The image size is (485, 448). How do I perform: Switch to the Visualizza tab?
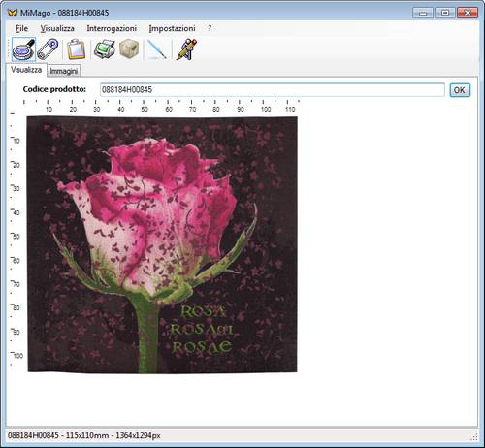point(26,70)
